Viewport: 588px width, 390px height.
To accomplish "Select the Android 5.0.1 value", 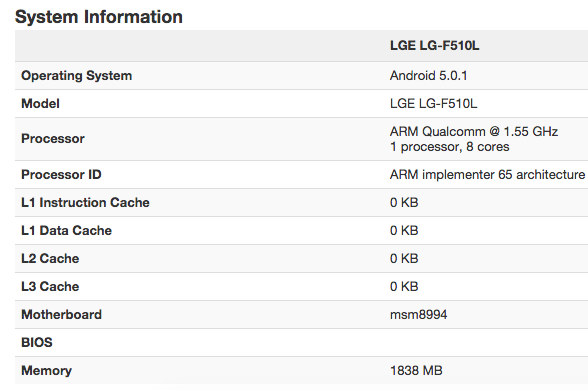I will point(429,76).
